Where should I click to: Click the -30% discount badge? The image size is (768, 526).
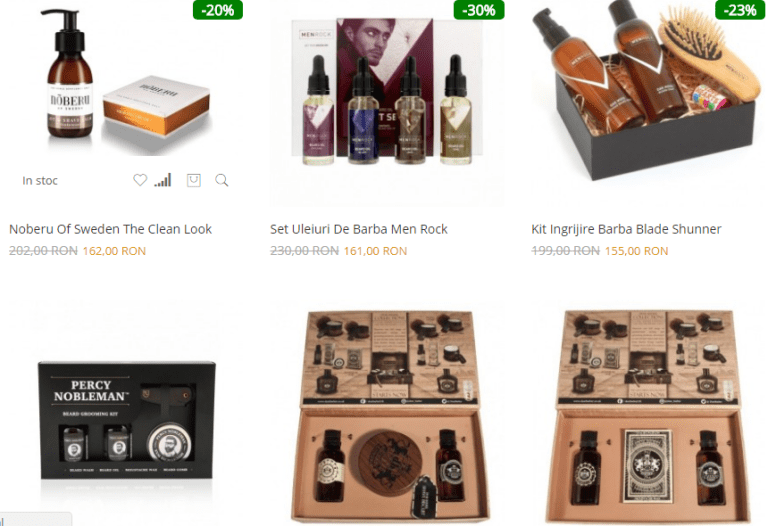[x=479, y=10]
